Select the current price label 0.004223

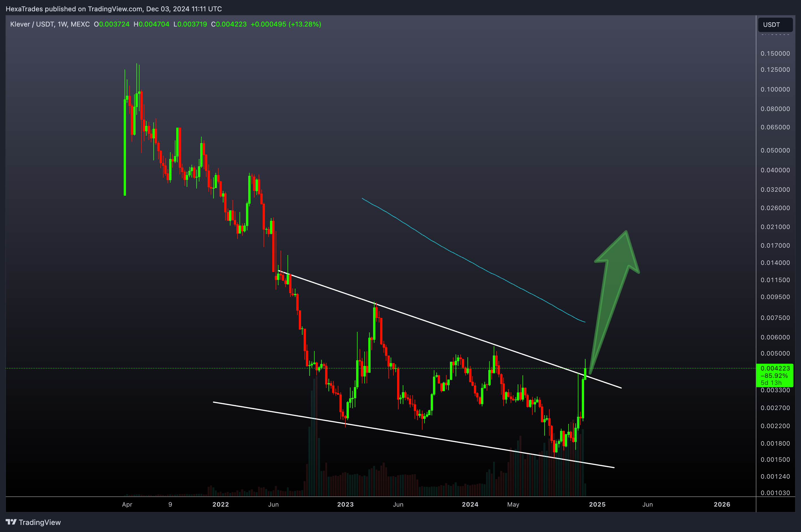click(x=775, y=369)
